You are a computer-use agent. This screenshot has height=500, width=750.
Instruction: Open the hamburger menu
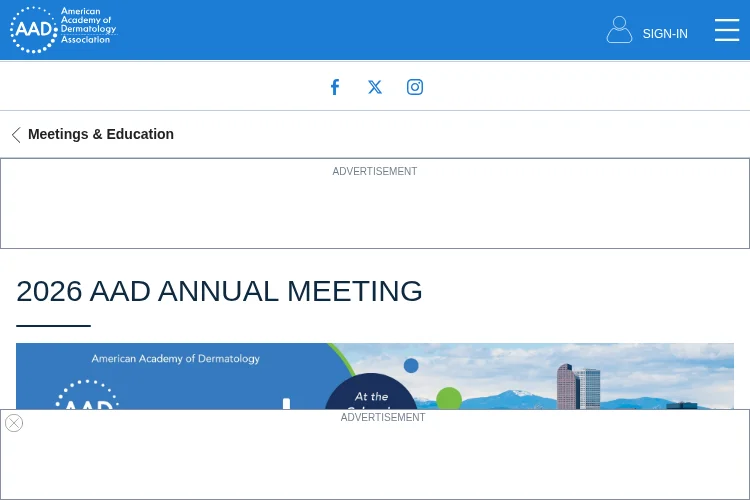727,30
